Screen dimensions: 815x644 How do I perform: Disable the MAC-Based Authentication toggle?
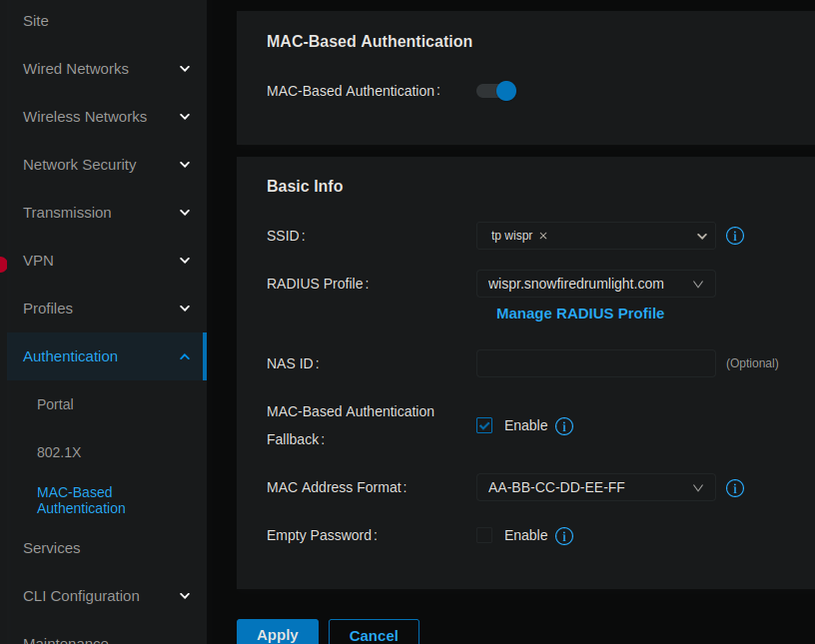[495, 90]
